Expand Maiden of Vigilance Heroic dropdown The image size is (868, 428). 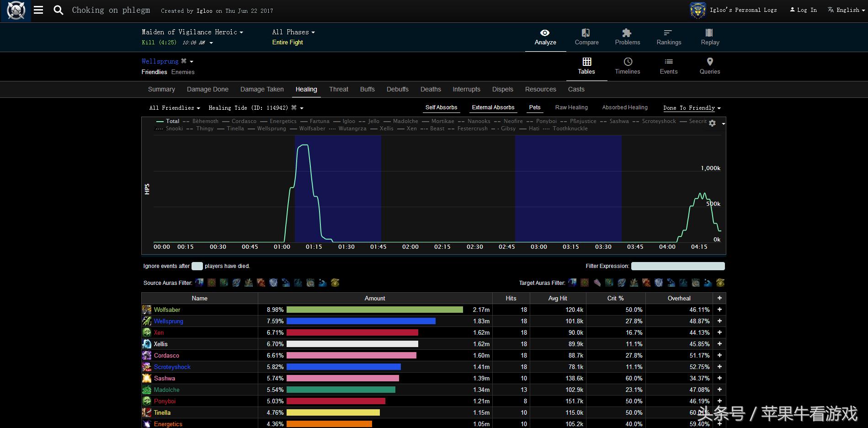pyautogui.click(x=192, y=32)
